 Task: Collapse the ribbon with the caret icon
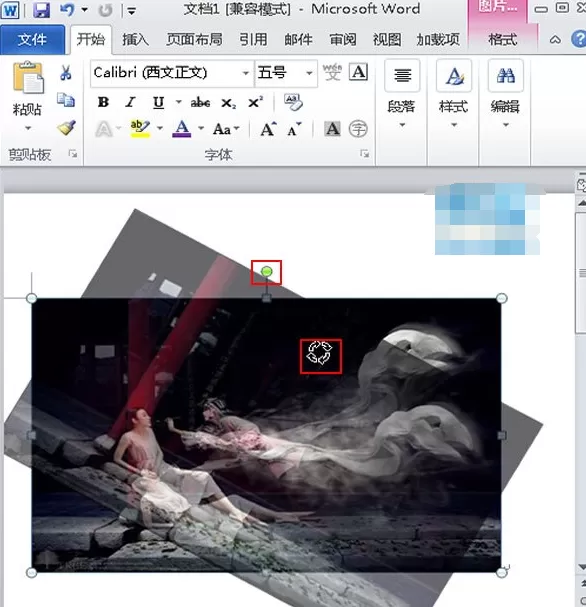point(555,39)
